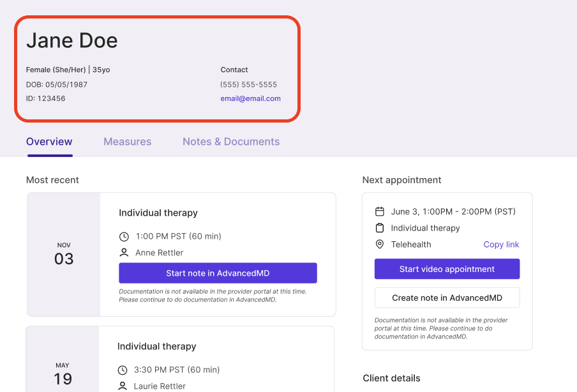Click June 3, 1:00PM - 2:00PM (PST) text
Viewport: 577px width, 392px height.
(453, 212)
